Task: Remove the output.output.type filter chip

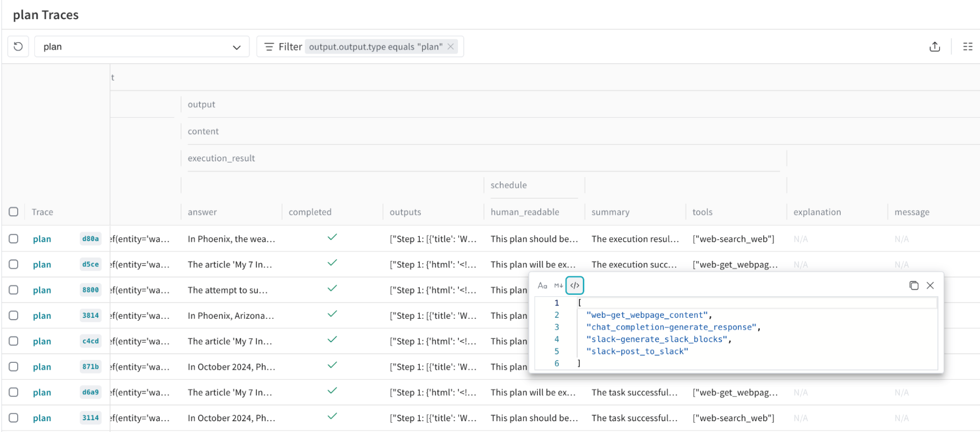Action: 451,47
